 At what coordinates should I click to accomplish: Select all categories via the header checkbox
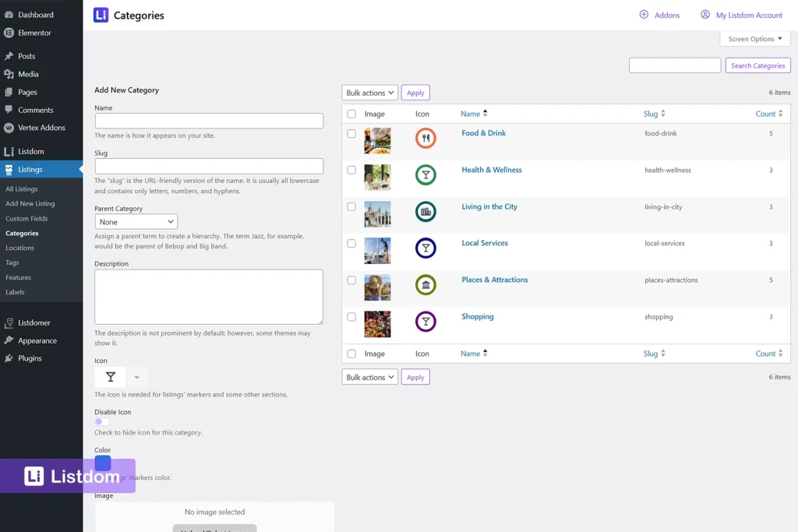click(351, 113)
